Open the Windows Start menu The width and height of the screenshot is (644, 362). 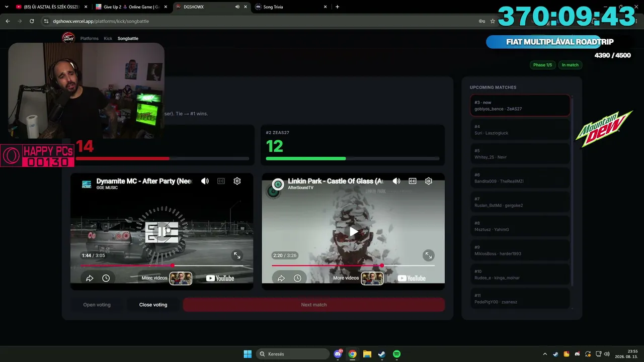[248, 354]
